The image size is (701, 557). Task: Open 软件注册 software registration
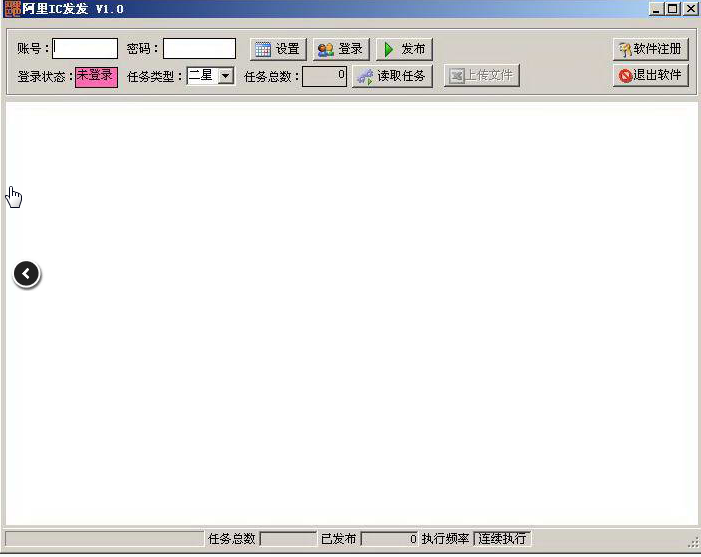point(650,49)
